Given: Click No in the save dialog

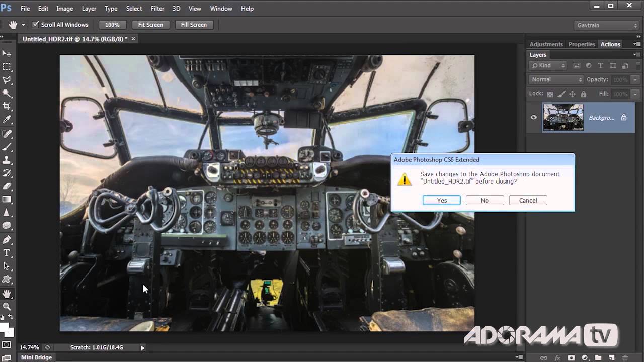Looking at the screenshot, I should [485, 200].
